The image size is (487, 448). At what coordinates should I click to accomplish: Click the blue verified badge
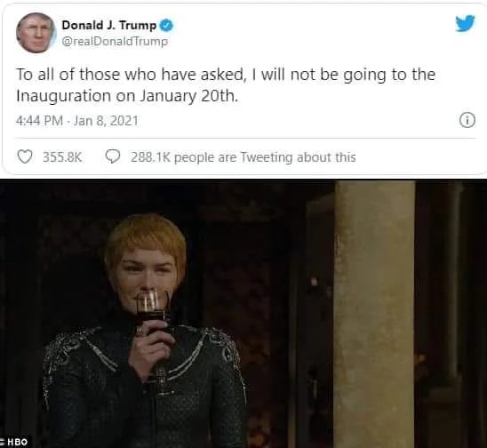click(x=166, y=26)
